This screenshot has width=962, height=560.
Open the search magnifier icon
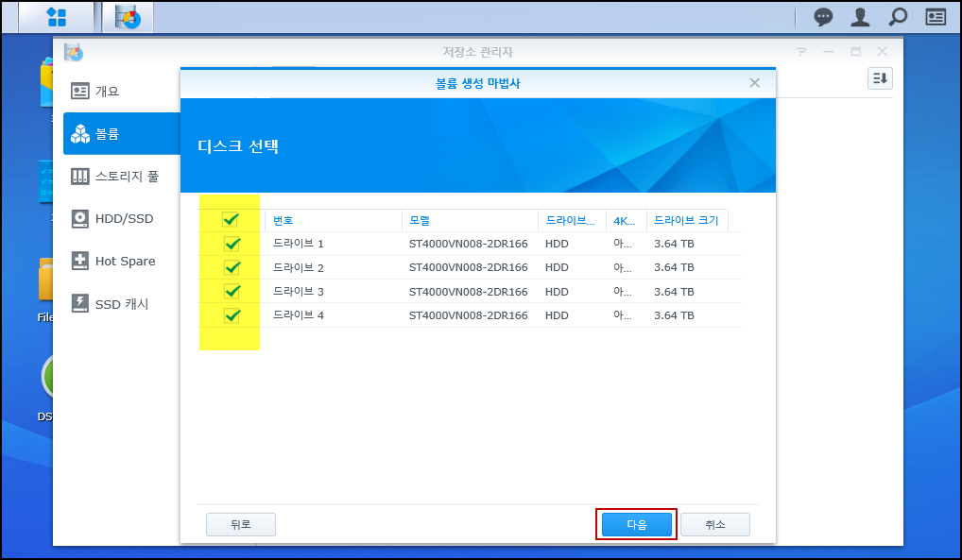click(x=898, y=17)
